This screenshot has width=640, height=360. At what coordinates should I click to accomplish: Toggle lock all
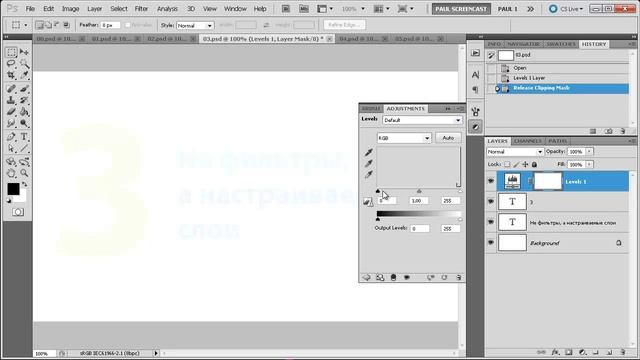click(x=534, y=164)
